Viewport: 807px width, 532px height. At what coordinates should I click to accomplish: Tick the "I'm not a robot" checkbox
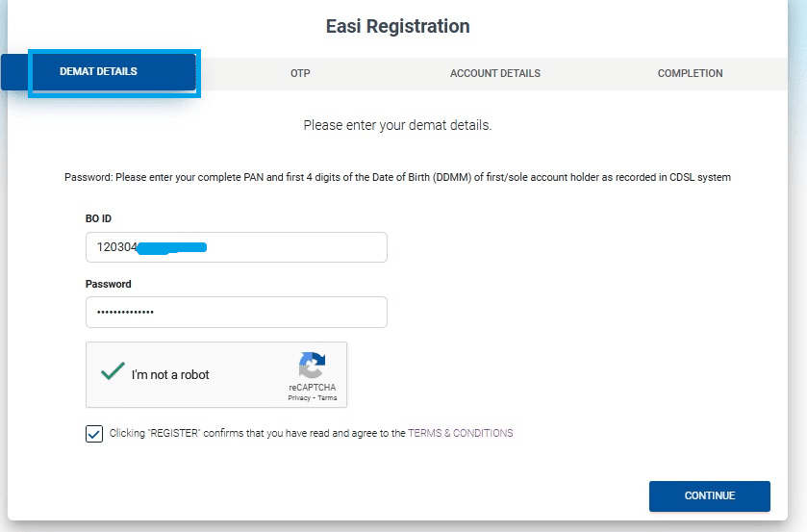114,373
